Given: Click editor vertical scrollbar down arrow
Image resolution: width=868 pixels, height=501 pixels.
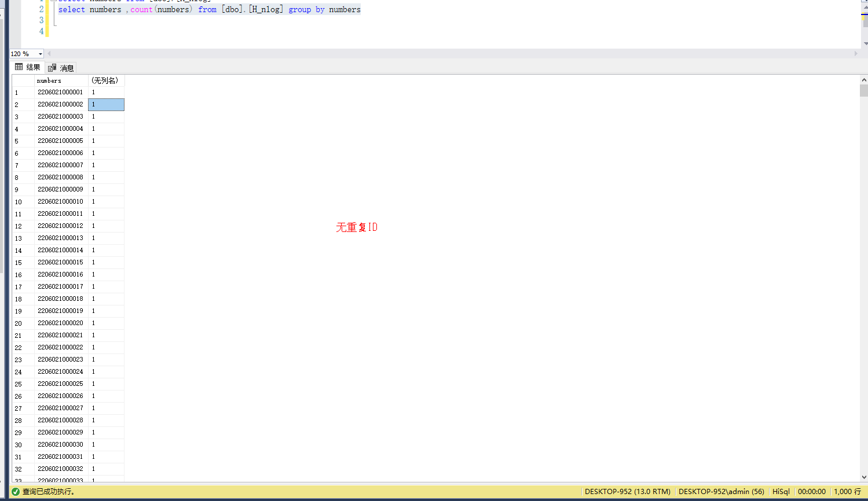Looking at the screenshot, I should 865,43.
